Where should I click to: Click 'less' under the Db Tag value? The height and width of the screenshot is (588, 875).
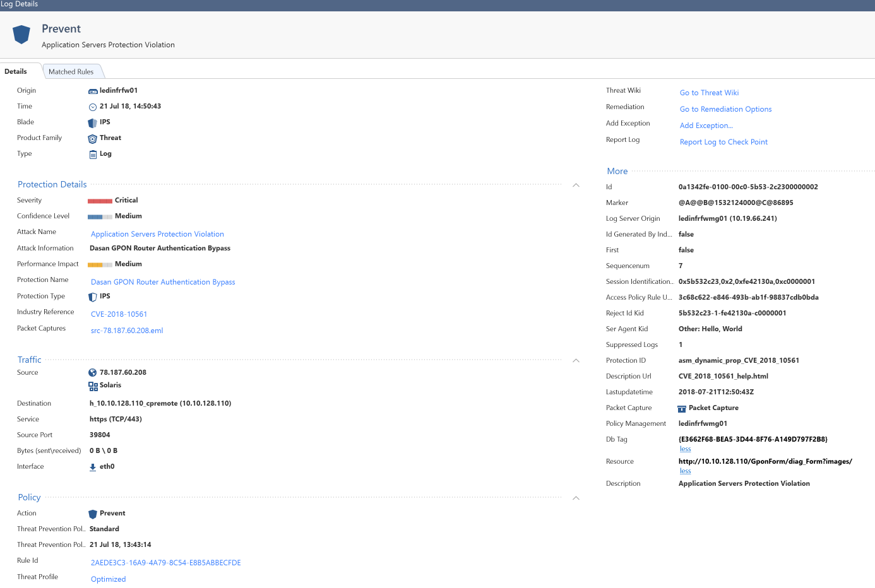pyautogui.click(x=685, y=449)
